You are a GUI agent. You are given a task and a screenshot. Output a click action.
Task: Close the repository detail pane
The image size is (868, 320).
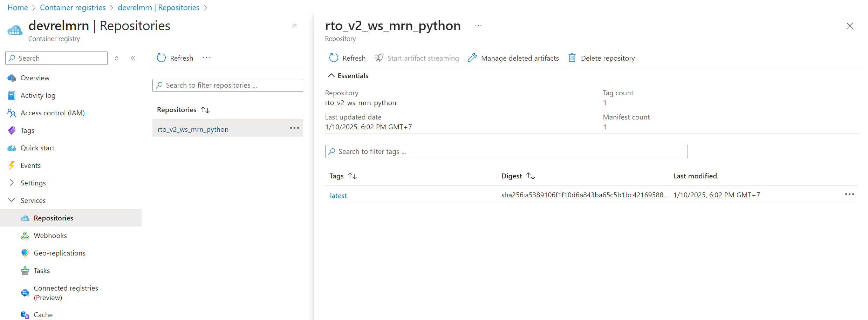[850, 26]
